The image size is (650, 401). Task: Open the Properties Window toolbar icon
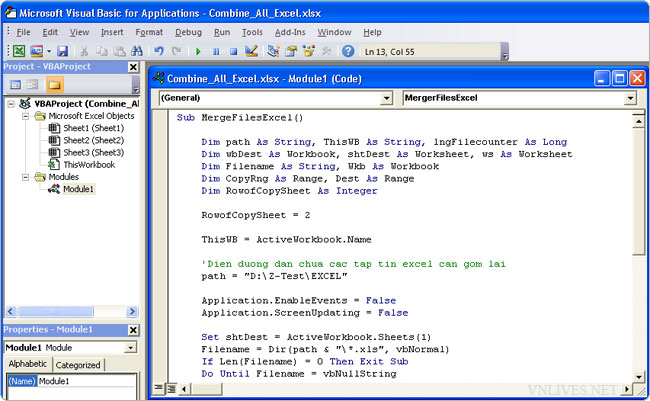tap(291, 51)
